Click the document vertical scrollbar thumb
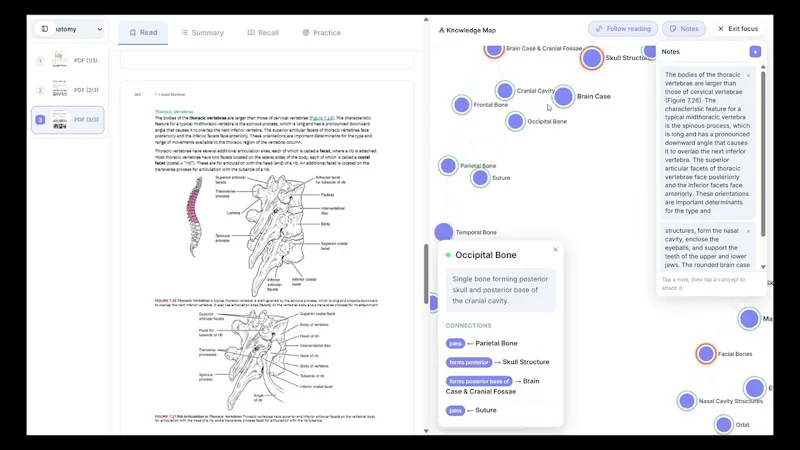Viewport: 800px width, 450px height. 426,273
